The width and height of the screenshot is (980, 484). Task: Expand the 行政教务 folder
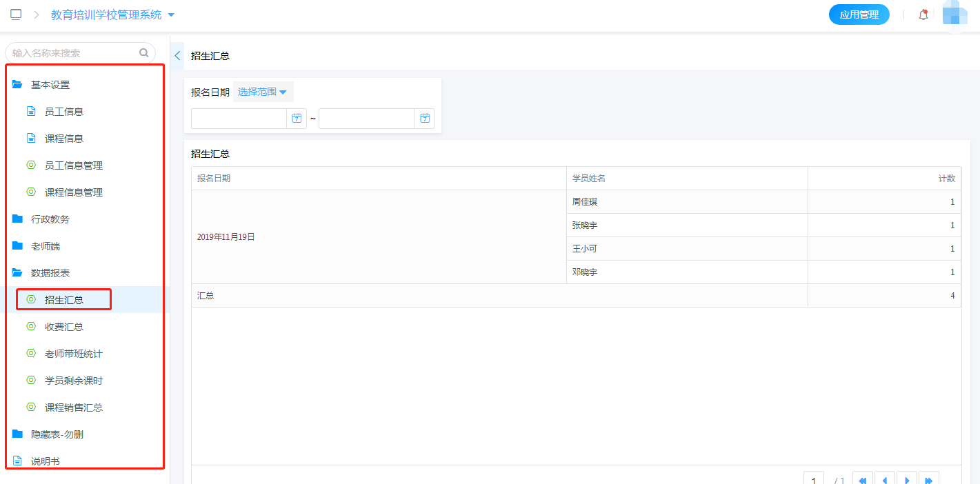[x=50, y=219]
